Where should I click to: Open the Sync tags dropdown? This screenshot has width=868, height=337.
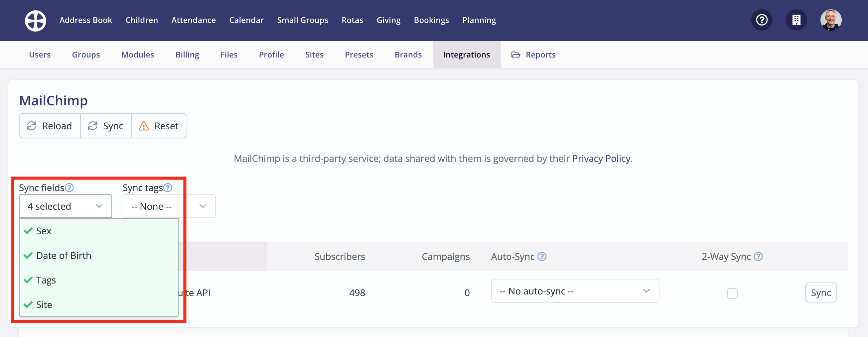(x=169, y=206)
